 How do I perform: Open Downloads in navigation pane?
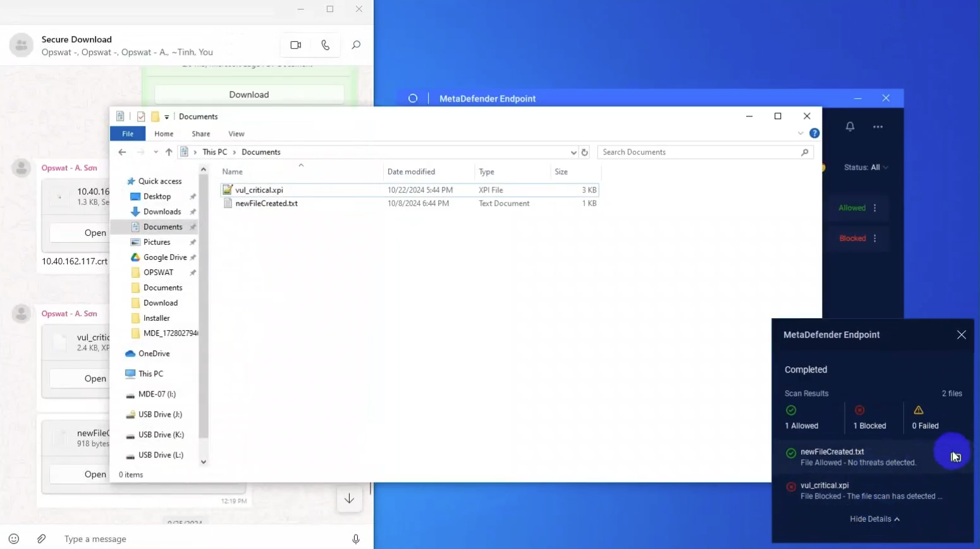click(x=162, y=212)
